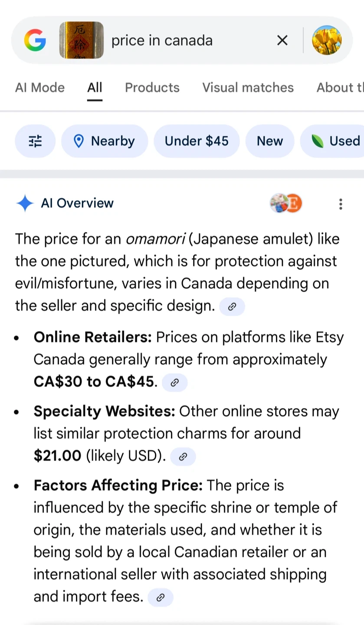Clear the search with the X icon
The image size is (364, 625).
click(x=282, y=40)
